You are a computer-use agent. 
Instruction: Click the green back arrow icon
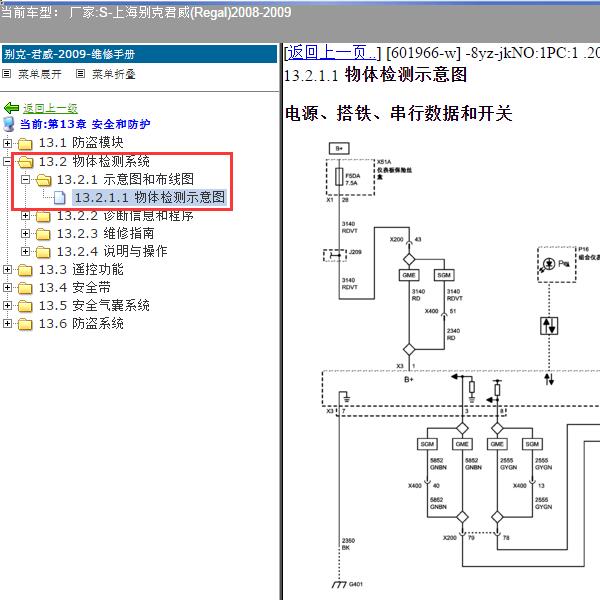11,108
